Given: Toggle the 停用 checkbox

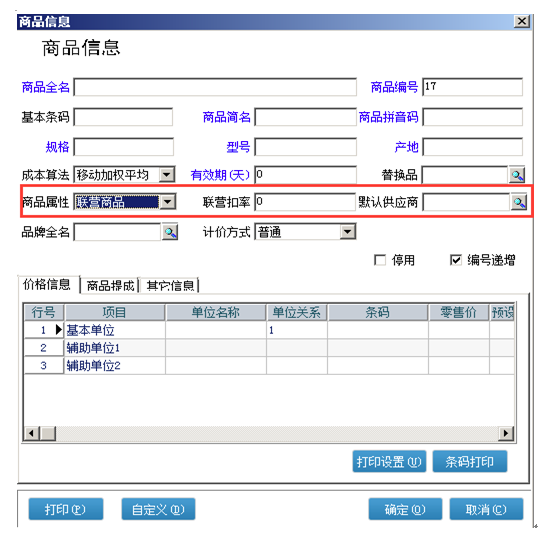Looking at the screenshot, I should (x=380, y=260).
